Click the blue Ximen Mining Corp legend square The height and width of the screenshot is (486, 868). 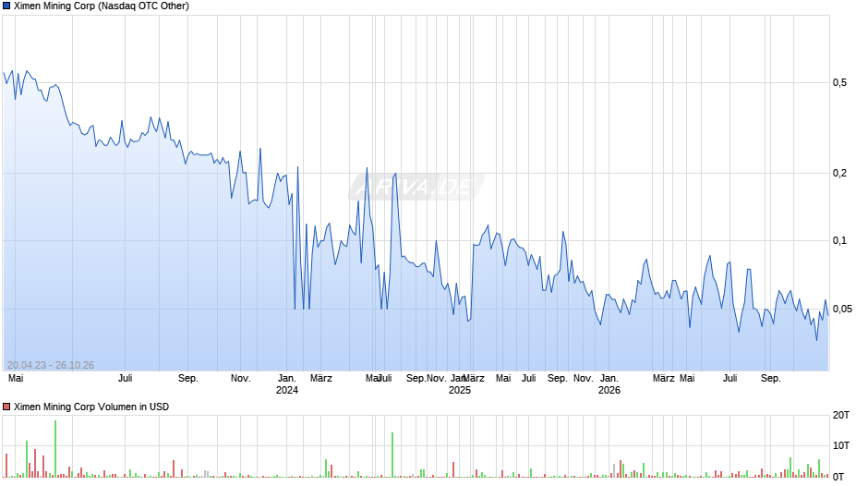6,6
